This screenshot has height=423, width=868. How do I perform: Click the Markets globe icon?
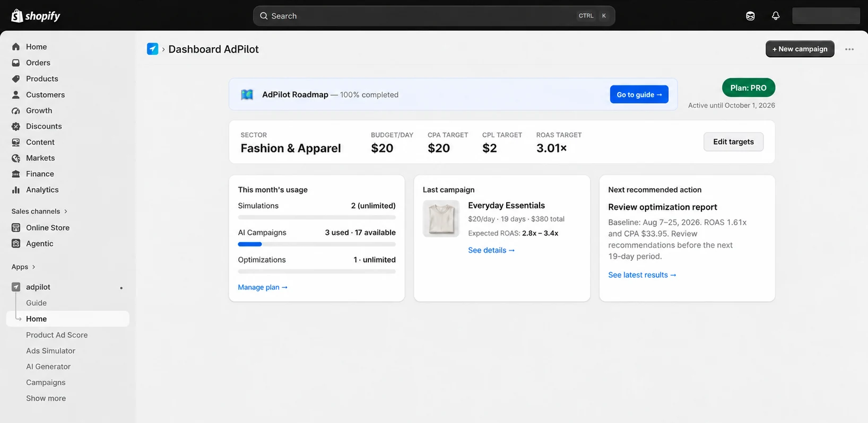point(16,158)
